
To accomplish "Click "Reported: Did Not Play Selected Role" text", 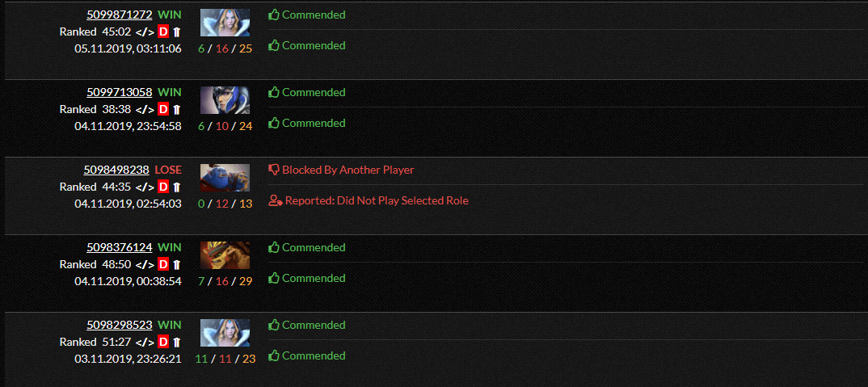I will 377,201.
